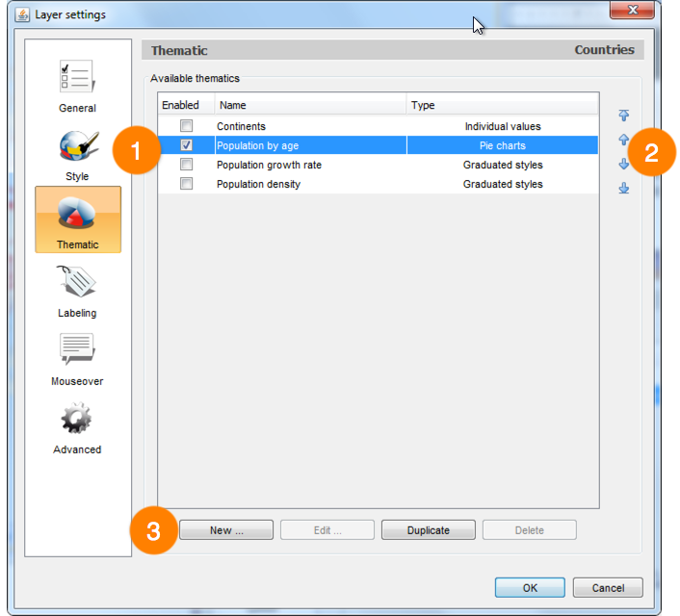Viewport: 680px width, 616px height.
Task: Open the Style settings section
Action: [78, 155]
